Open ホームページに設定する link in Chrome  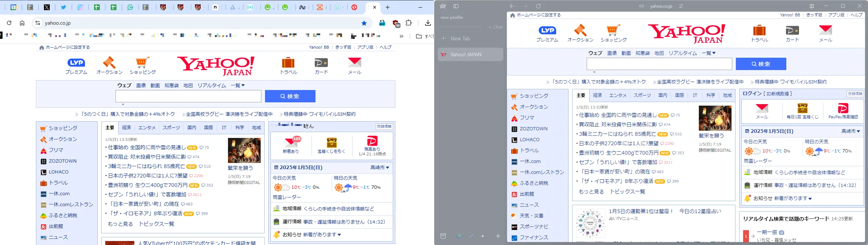65,47
